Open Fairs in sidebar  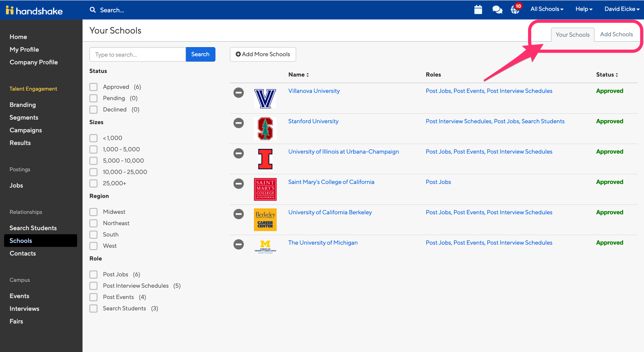(x=16, y=321)
